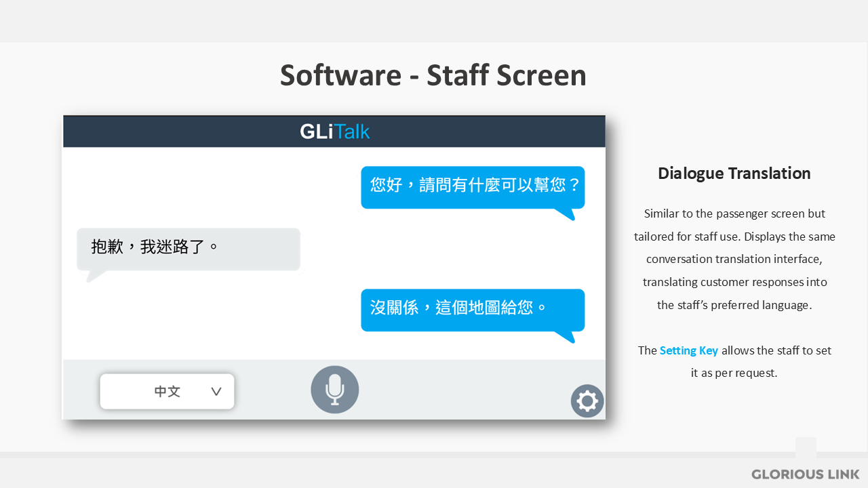868x488 pixels.
Task: Click the tail of the top blue bubble
Action: (x=567, y=214)
